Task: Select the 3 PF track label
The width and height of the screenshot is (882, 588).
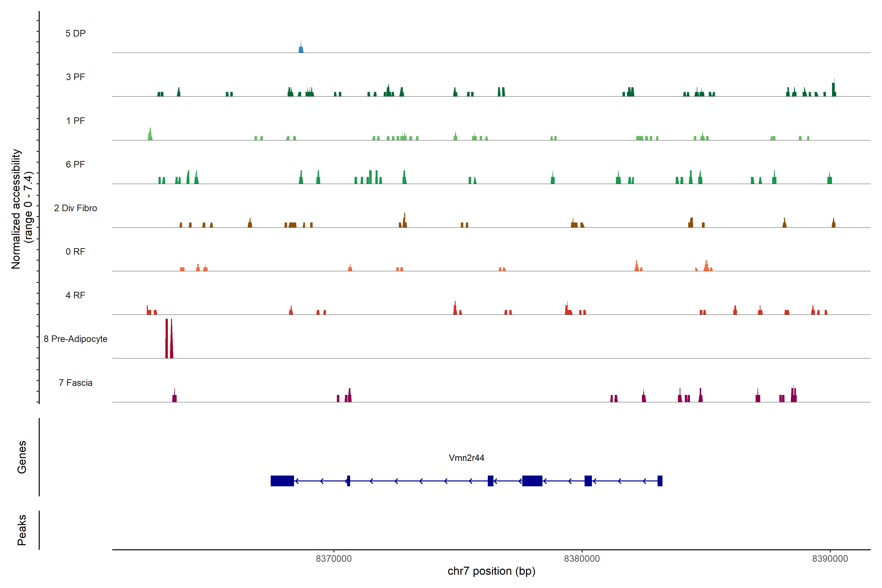Action: [75, 77]
